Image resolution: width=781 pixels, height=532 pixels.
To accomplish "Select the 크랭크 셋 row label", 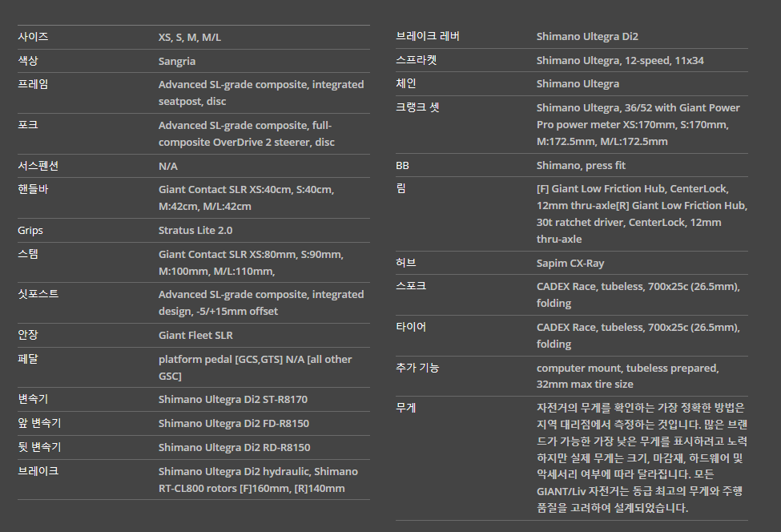I will coord(417,107).
